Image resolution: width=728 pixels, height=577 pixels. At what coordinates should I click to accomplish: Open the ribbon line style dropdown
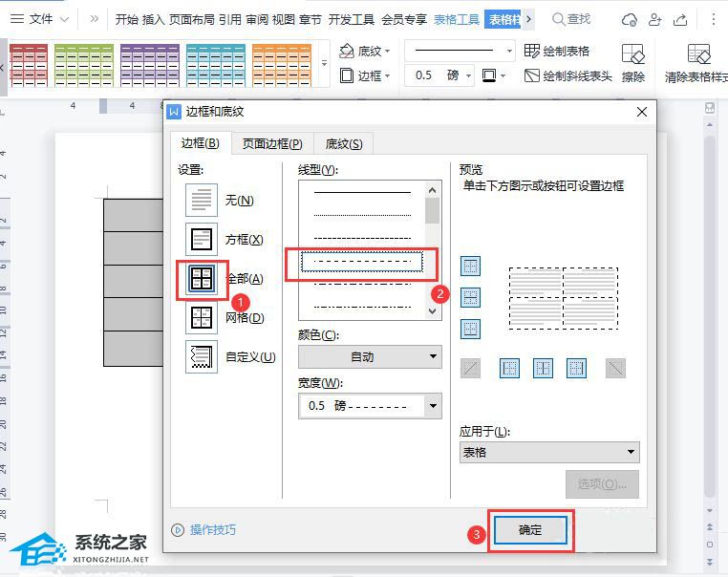click(460, 51)
